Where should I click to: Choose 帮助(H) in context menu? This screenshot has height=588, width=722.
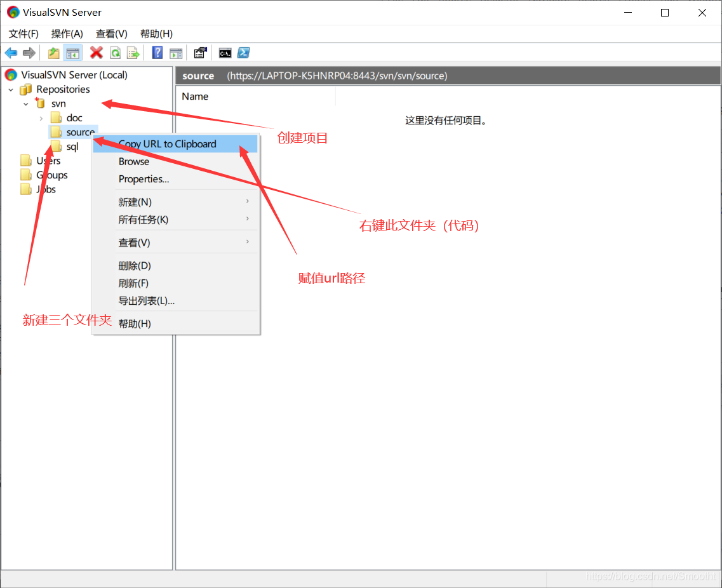(175, 323)
